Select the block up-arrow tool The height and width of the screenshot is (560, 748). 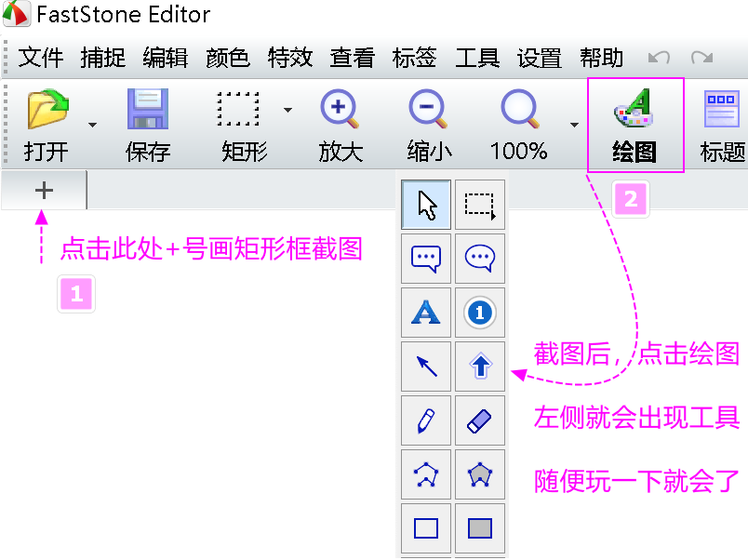(480, 367)
